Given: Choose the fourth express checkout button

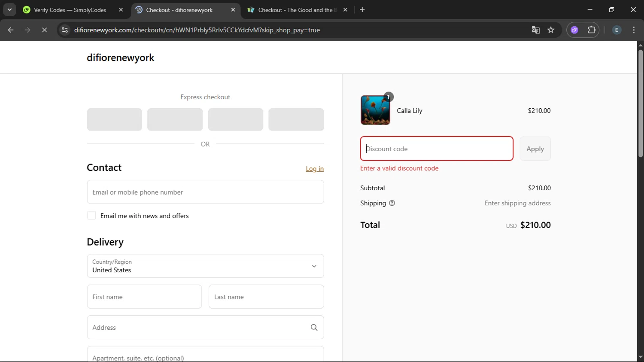Looking at the screenshot, I should pos(296,119).
